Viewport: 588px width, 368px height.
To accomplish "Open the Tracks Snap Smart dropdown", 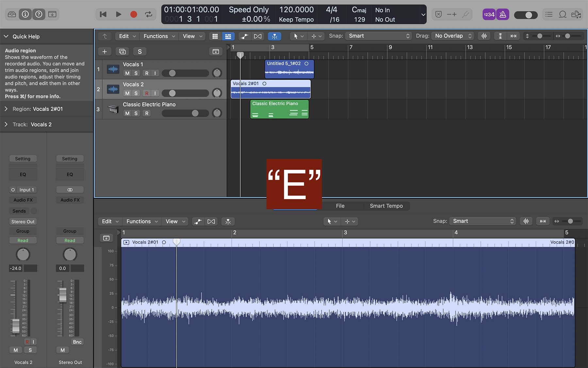I will tap(379, 36).
